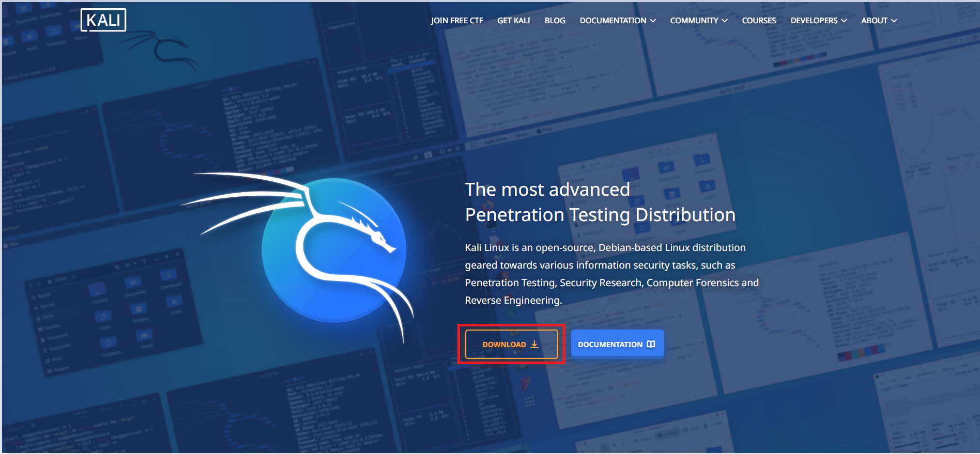Click the heading 'The most advanced'
Viewport: 980px width, 454px height.
547,190
